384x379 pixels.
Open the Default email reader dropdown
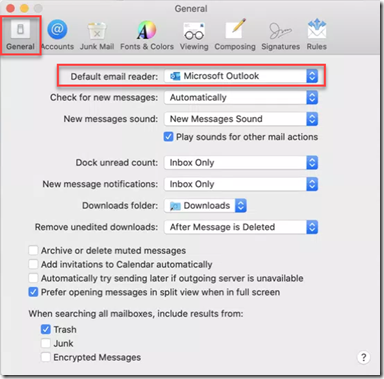point(241,76)
